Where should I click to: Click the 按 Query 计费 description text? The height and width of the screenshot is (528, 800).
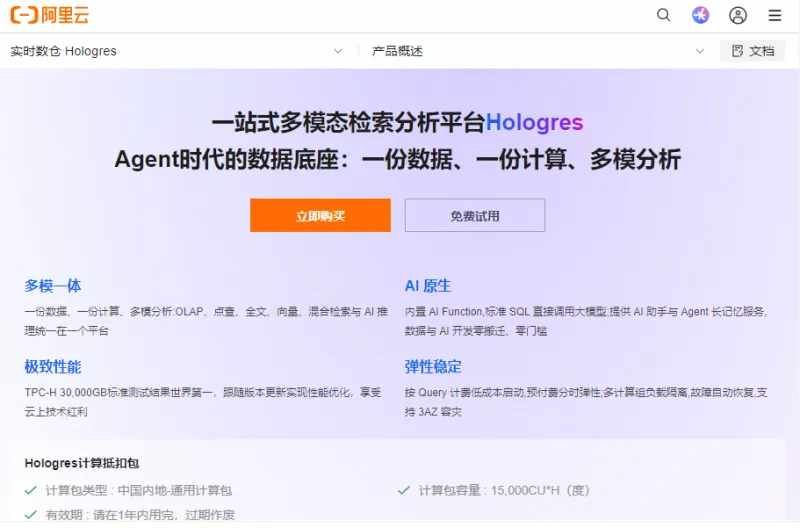click(586, 402)
